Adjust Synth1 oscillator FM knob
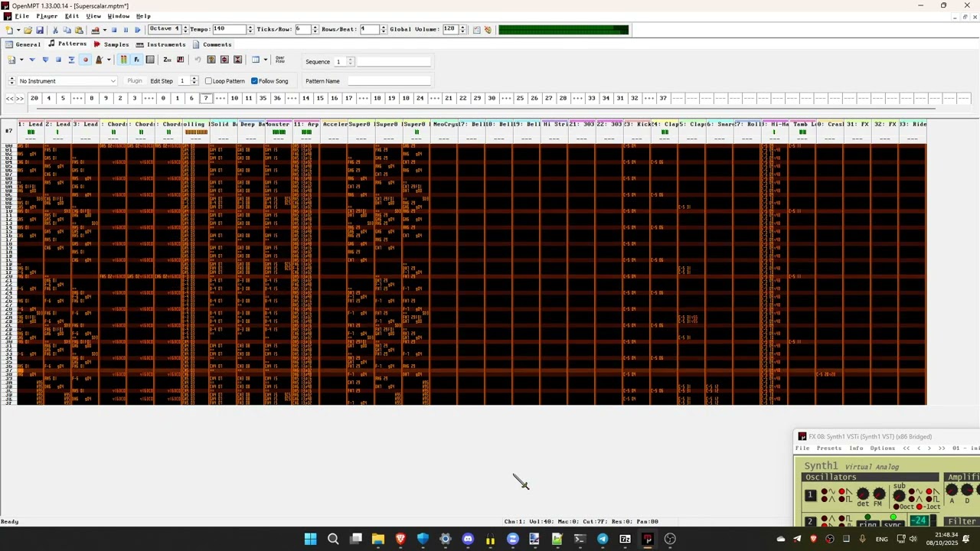The width and height of the screenshot is (980, 551). click(x=879, y=494)
